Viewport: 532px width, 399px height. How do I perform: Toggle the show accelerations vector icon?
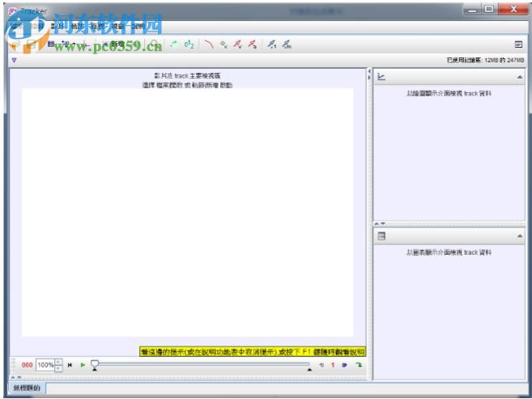(x=253, y=45)
